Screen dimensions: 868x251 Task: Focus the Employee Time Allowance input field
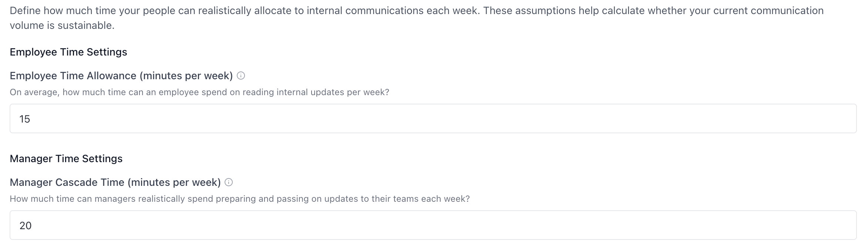[x=433, y=118]
